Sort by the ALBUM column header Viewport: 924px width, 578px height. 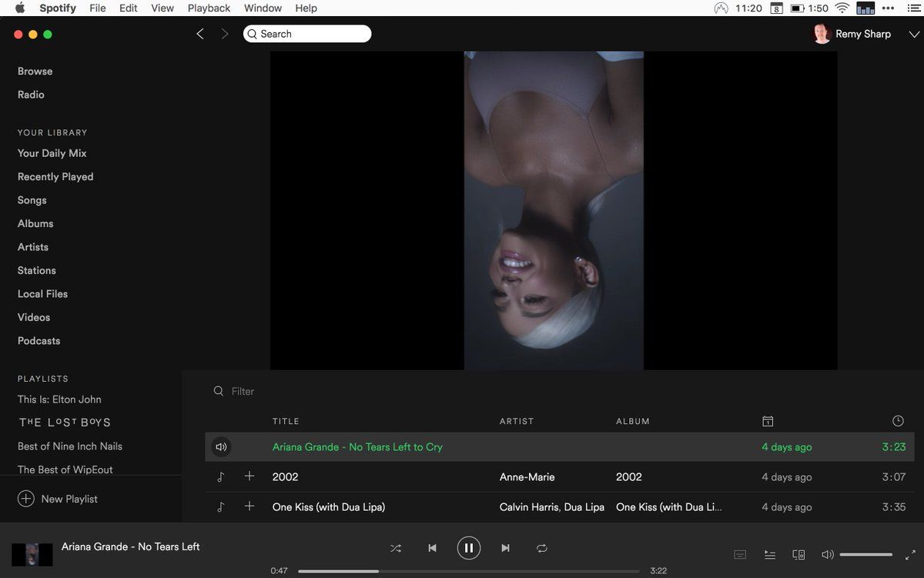[633, 421]
